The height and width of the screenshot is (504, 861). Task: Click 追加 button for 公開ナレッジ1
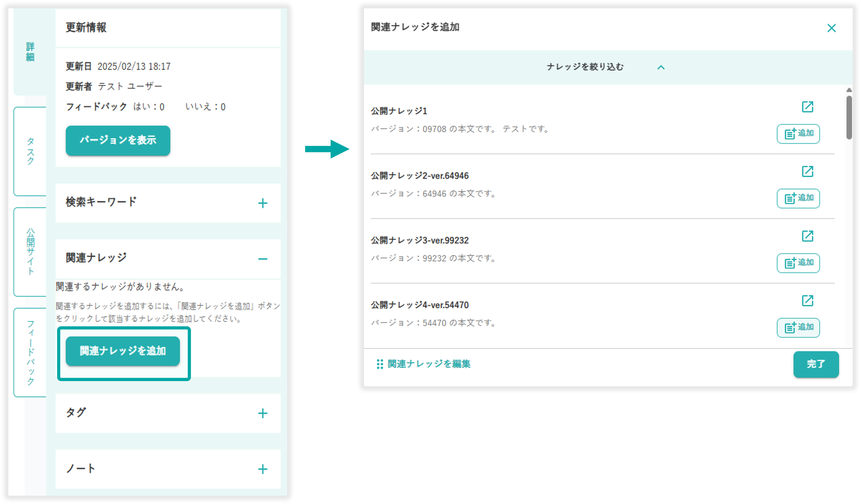coord(798,133)
